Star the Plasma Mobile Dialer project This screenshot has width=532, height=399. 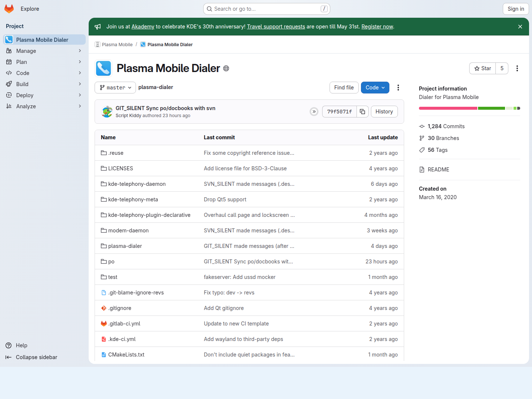[482, 68]
